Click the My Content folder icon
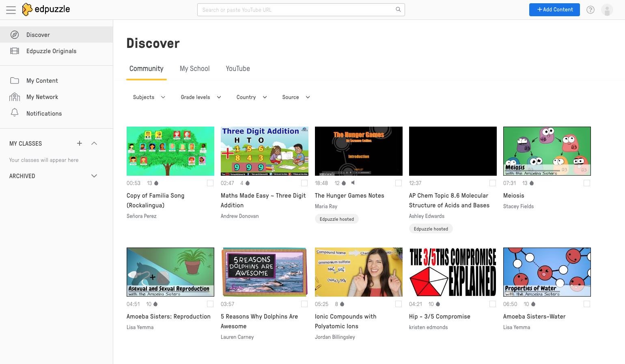Viewport: 625px width, 364px height. 15,80
